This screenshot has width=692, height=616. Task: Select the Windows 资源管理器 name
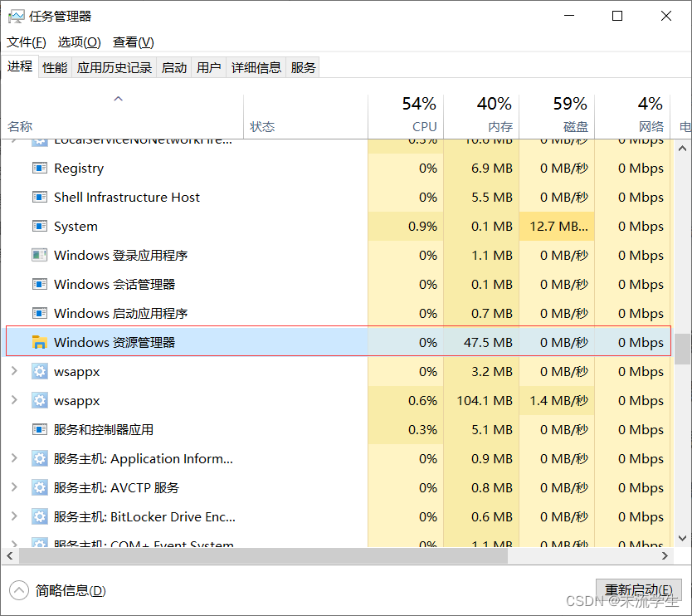115,342
